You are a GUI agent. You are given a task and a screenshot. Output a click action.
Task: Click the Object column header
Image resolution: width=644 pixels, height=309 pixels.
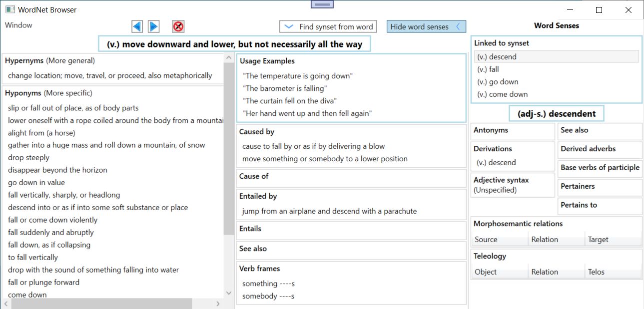point(500,272)
